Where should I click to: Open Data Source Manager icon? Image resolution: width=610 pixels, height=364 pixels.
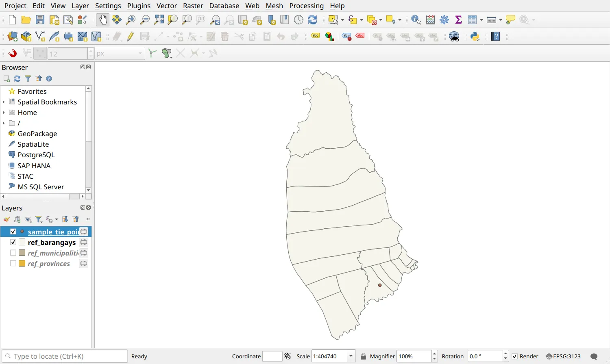[x=12, y=36]
